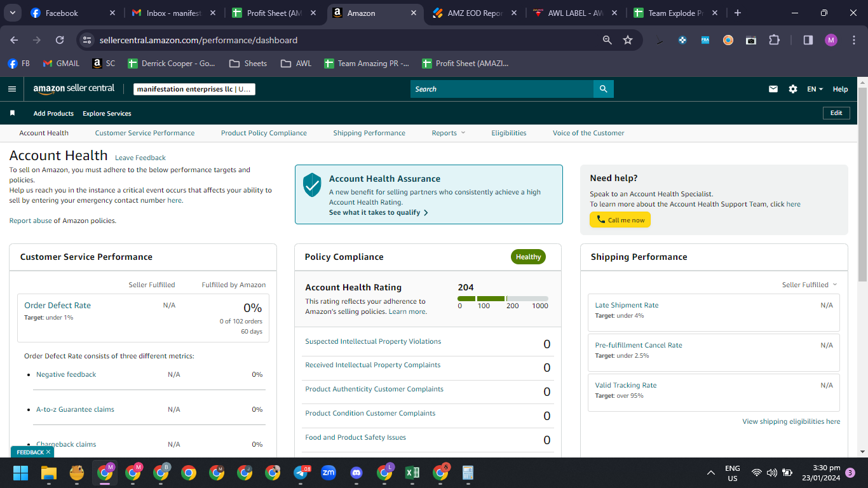The image size is (868, 488).
Task: Open Discord from the taskbar
Action: [356, 473]
